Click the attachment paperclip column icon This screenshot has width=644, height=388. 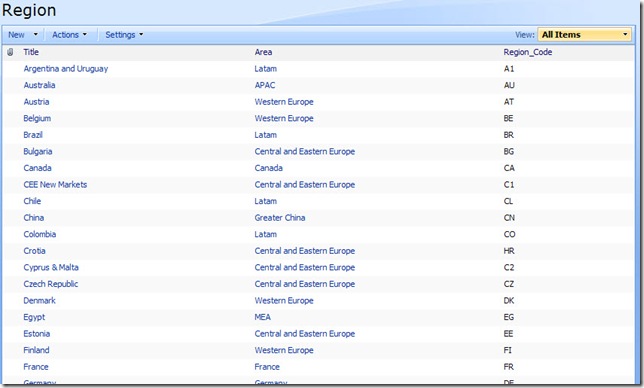10,52
